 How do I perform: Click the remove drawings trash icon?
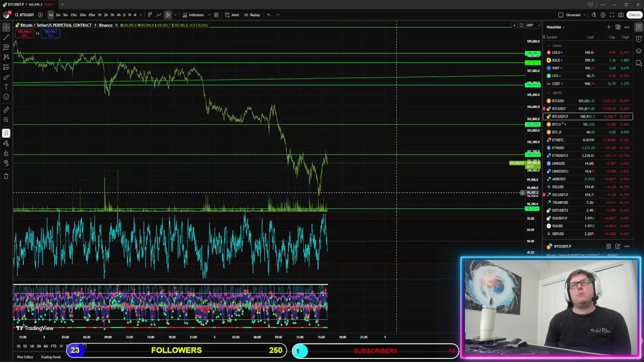pyautogui.click(x=6, y=176)
